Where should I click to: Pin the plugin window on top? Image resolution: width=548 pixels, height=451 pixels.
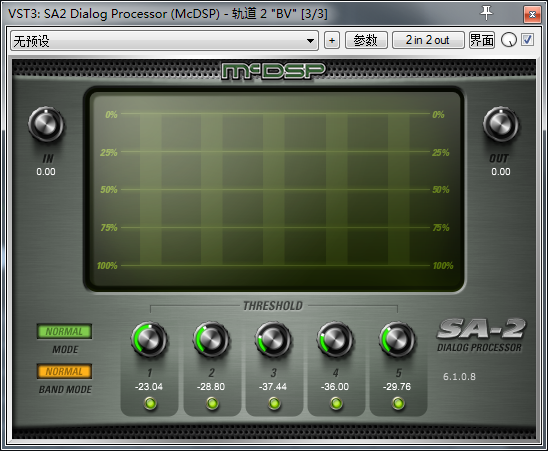(486, 14)
